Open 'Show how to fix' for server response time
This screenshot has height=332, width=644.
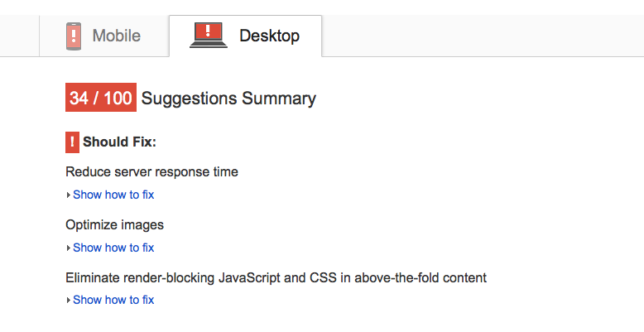[x=113, y=195]
